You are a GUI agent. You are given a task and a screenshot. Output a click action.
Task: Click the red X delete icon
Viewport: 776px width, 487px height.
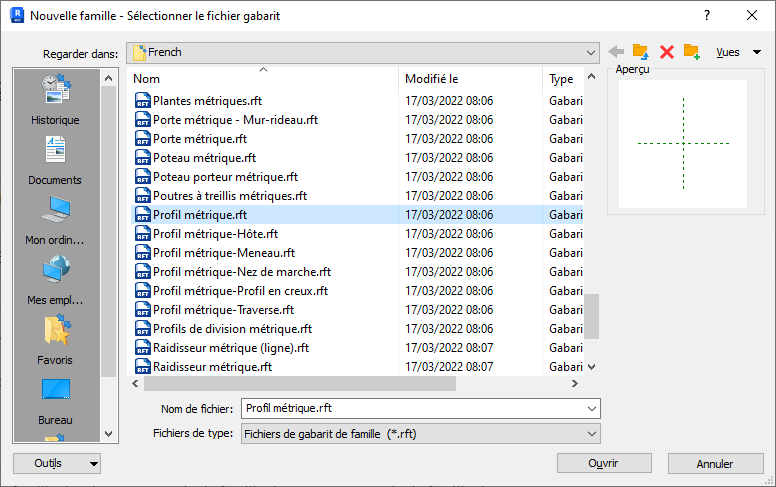pos(667,52)
